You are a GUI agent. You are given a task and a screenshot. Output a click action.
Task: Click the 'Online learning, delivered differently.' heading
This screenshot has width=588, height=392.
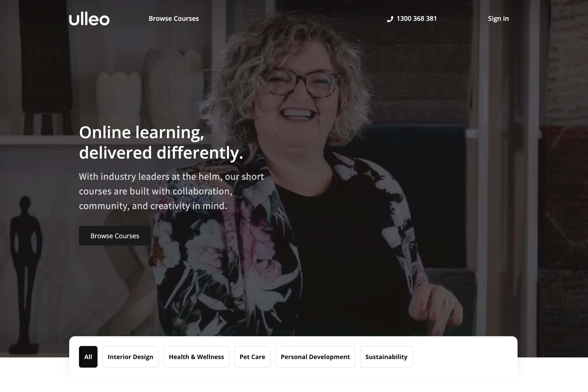coord(161,142)
